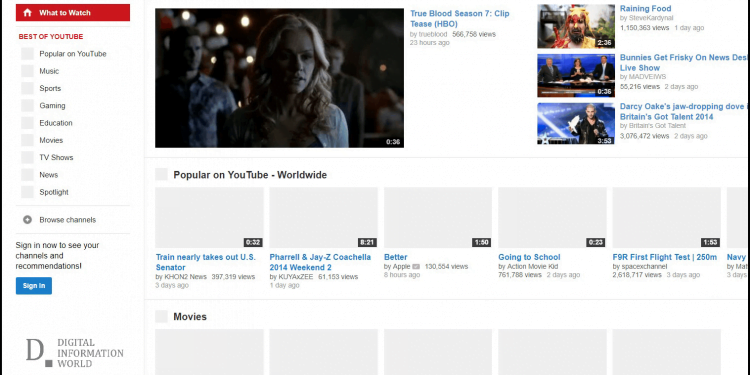Open the spacexchannel channel link

[x=644, y=266]
